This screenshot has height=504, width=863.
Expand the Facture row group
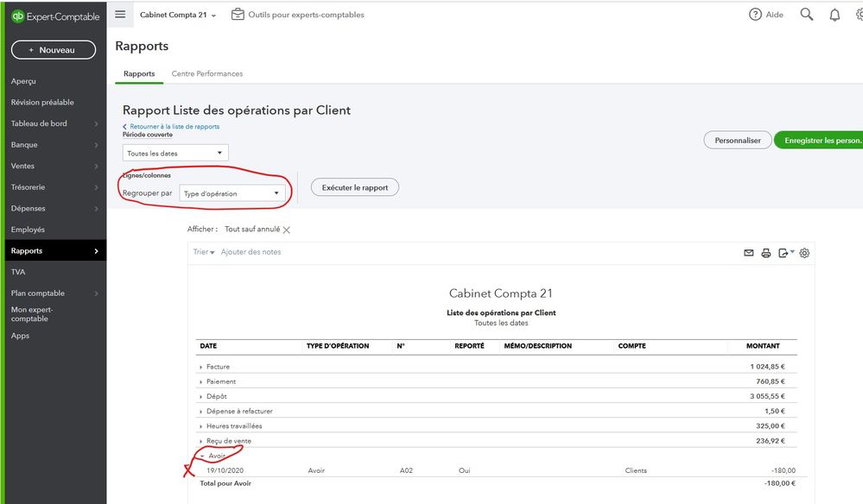201,368
